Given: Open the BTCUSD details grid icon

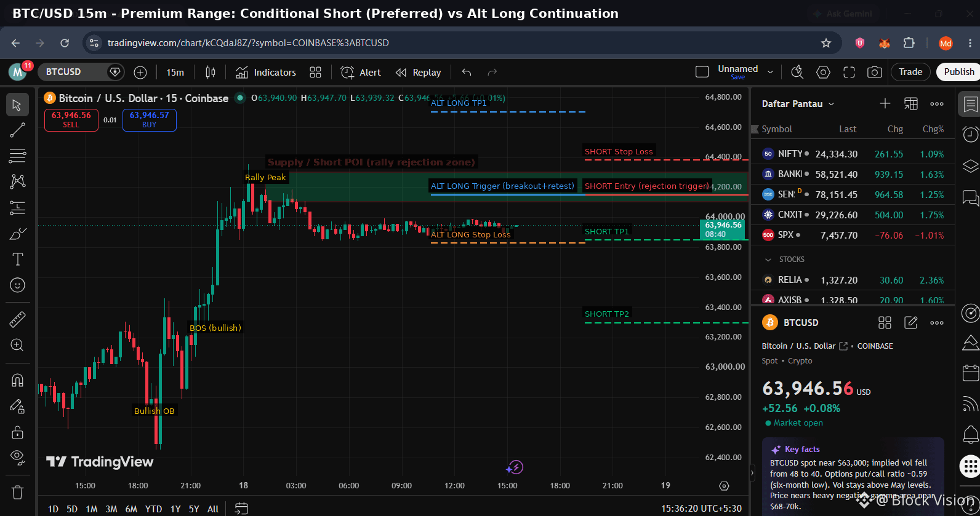Looking at the screenshot, I should [x=885, y=323].
